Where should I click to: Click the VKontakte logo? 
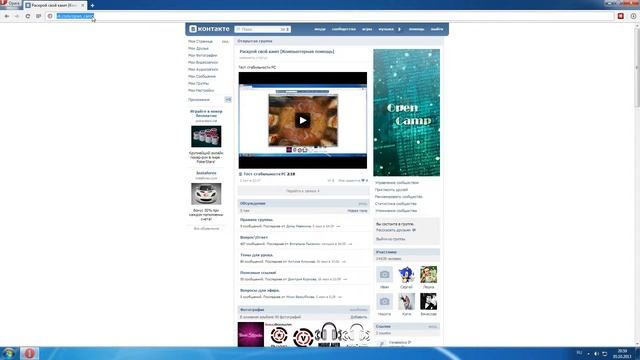click(209, 29)
